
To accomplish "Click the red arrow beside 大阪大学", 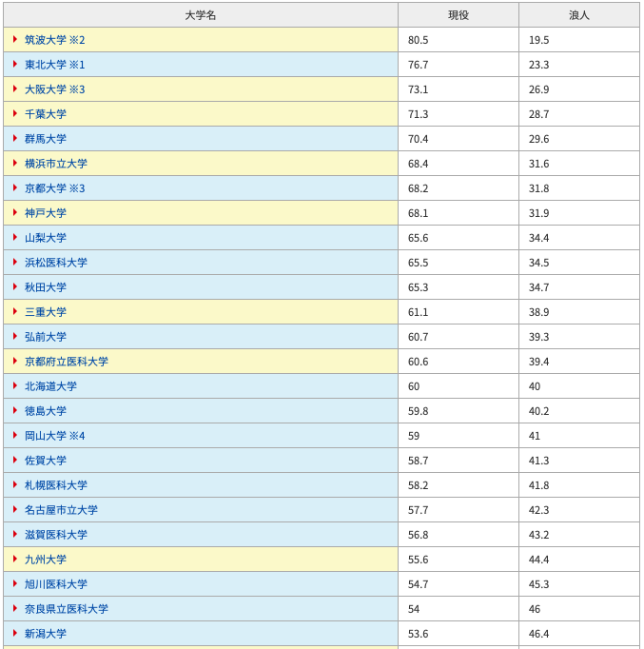I will tap(15, 89).
